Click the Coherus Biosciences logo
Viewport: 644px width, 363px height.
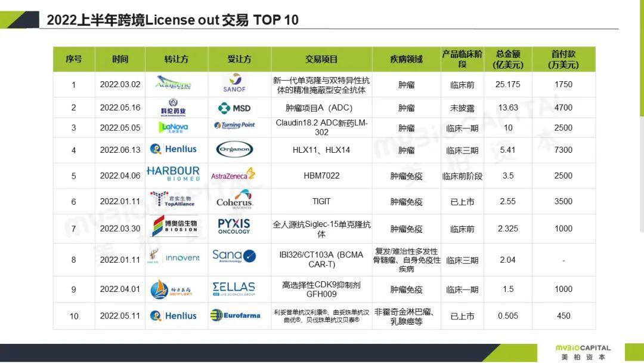click(x=234, y=199)
